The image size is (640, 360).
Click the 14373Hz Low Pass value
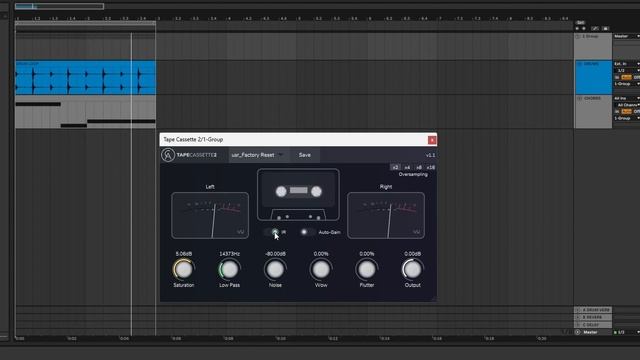pyautogui.click(x=229, y=254)
